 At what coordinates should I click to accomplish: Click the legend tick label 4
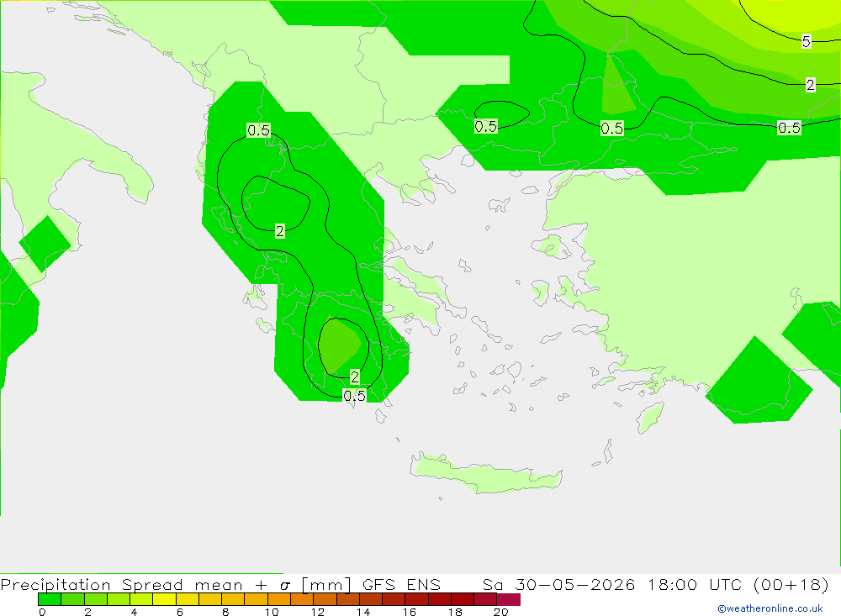(x=134, y=612)
